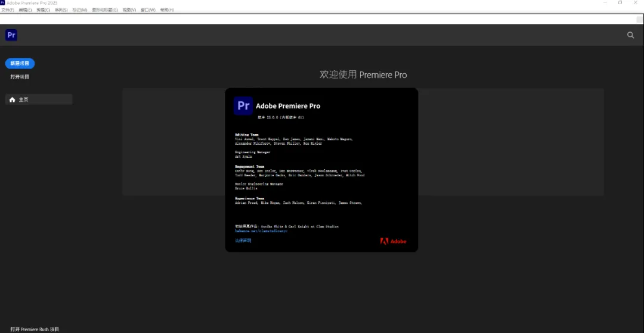Open the 法律声明 link in About dialog
This screenshot has height=333, width=644.
pos(243,241)
